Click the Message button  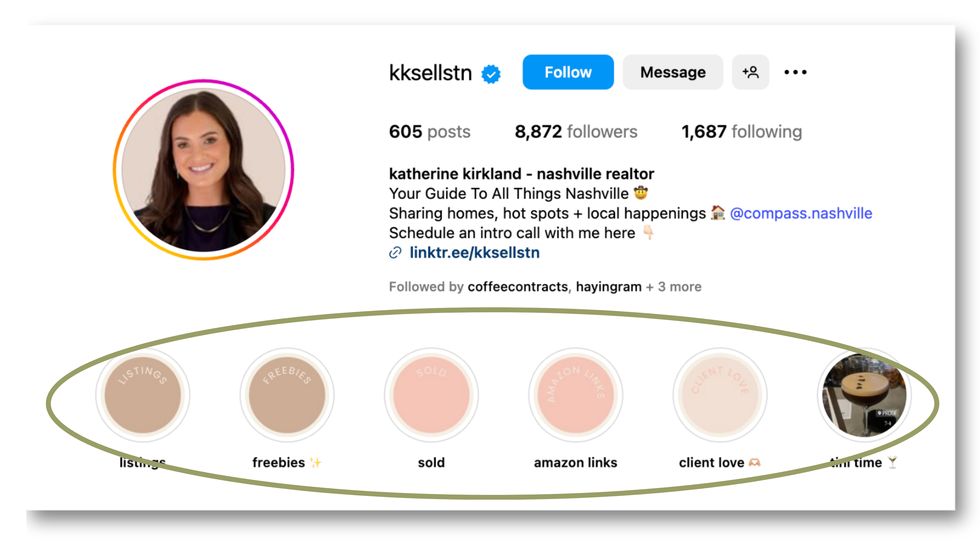(673, 72)
